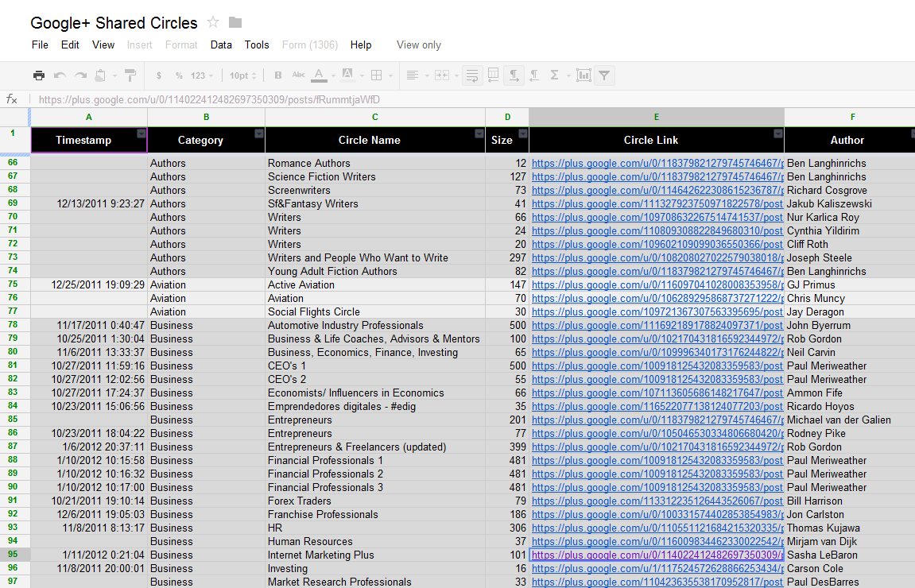Screen dimensions: 915x588
Task: Click the Undo arrow icon
Action: (60, 75)
